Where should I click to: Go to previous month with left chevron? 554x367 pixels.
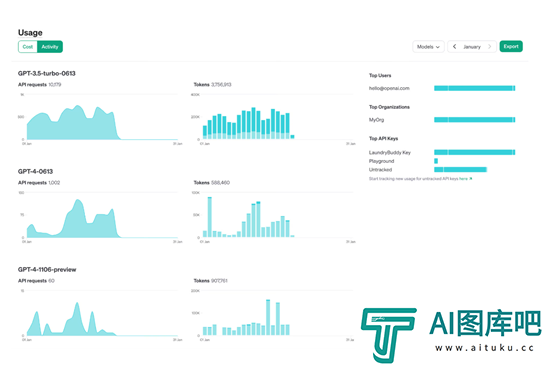coord(455,47)
